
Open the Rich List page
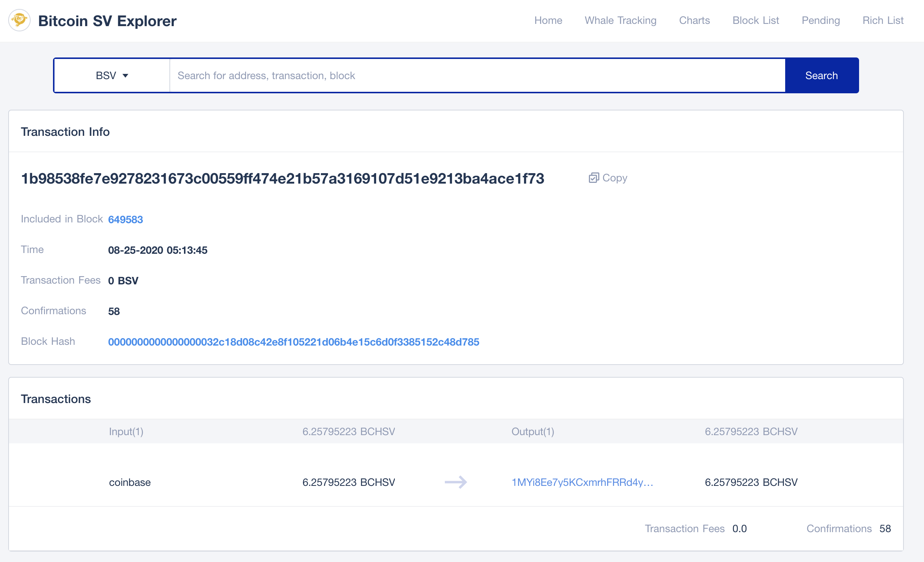click(883, 20)
